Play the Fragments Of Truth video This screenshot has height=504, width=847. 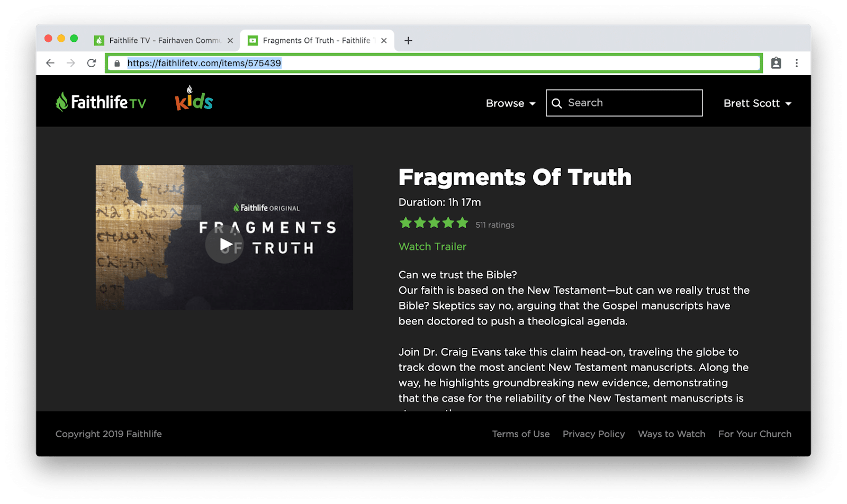[x=224, y=244]
